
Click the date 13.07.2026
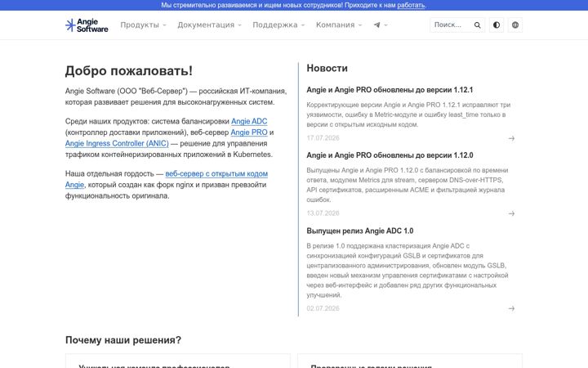pyautogui.click(x=323, y=213)
